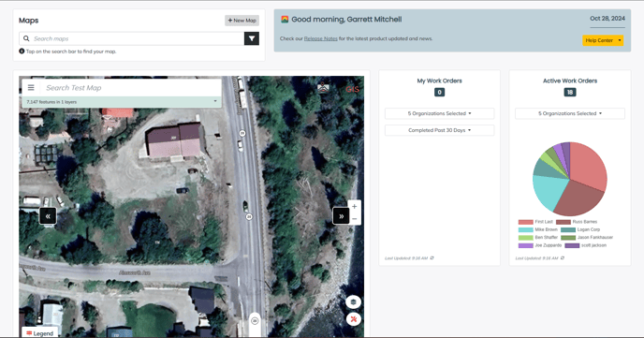Zoom in with the map plus button
Screen dimensions: 644x338
point(355,206)
